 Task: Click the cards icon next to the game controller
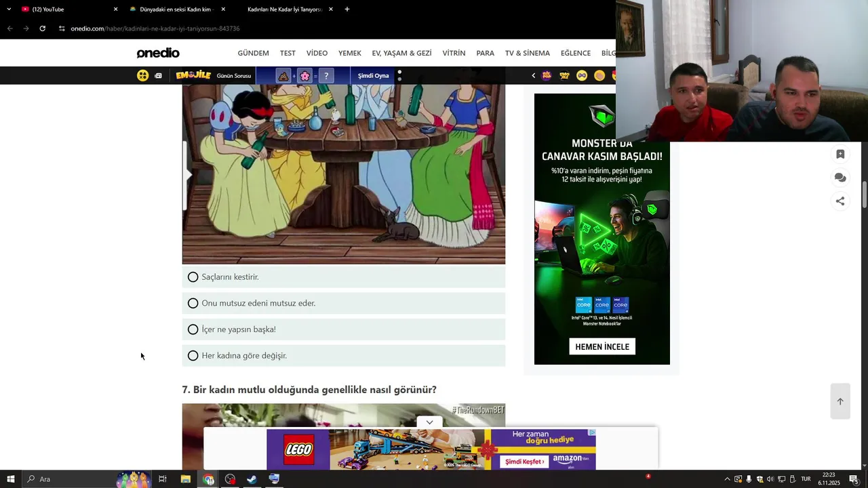pyautogui.click(x=158, y=76)
